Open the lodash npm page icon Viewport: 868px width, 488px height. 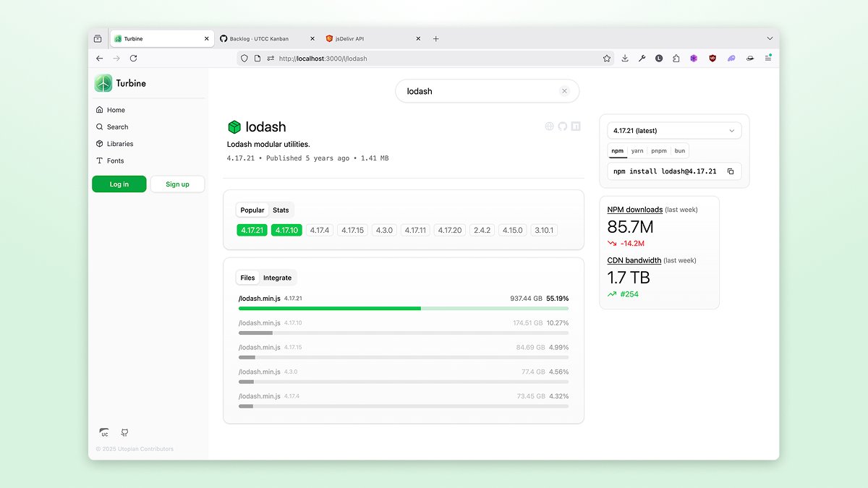click(x=576, y=127)
